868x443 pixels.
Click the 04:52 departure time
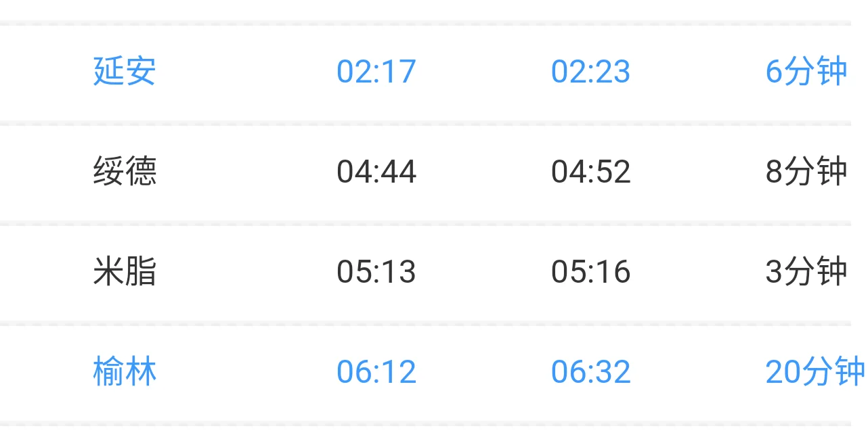(x=590, y=172)
